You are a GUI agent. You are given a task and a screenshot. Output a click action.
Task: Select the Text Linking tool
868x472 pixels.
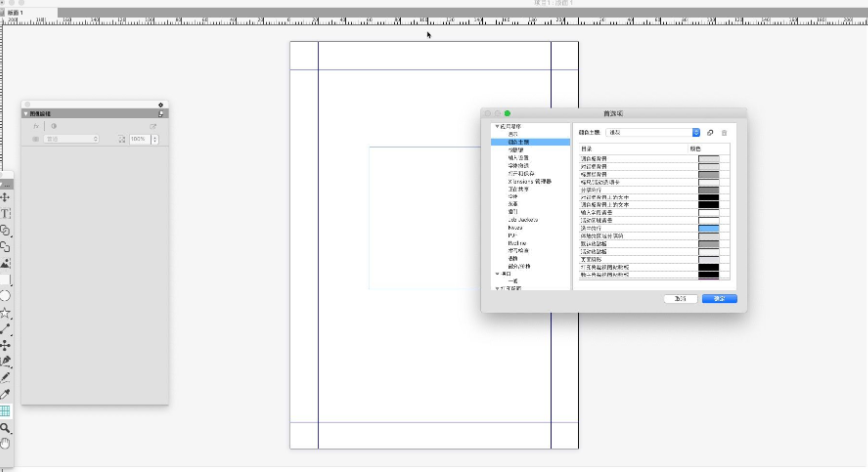tap(6, 230)
